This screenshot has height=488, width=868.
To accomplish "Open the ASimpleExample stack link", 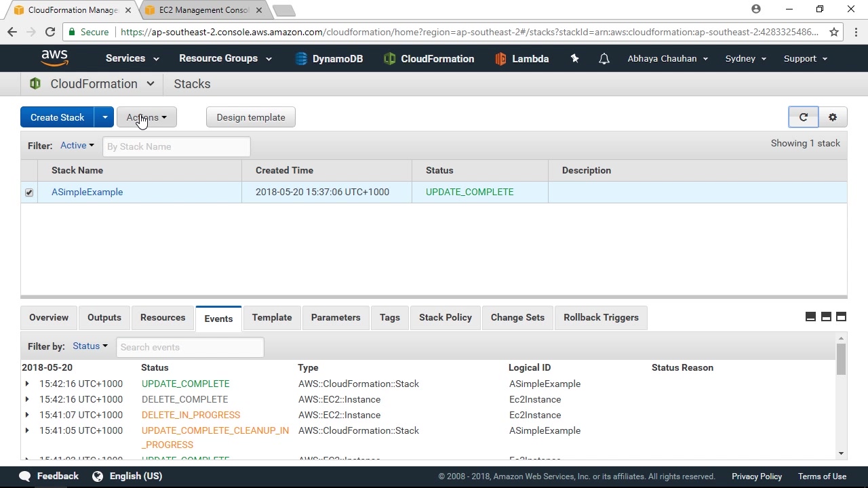I will (87, 192).
